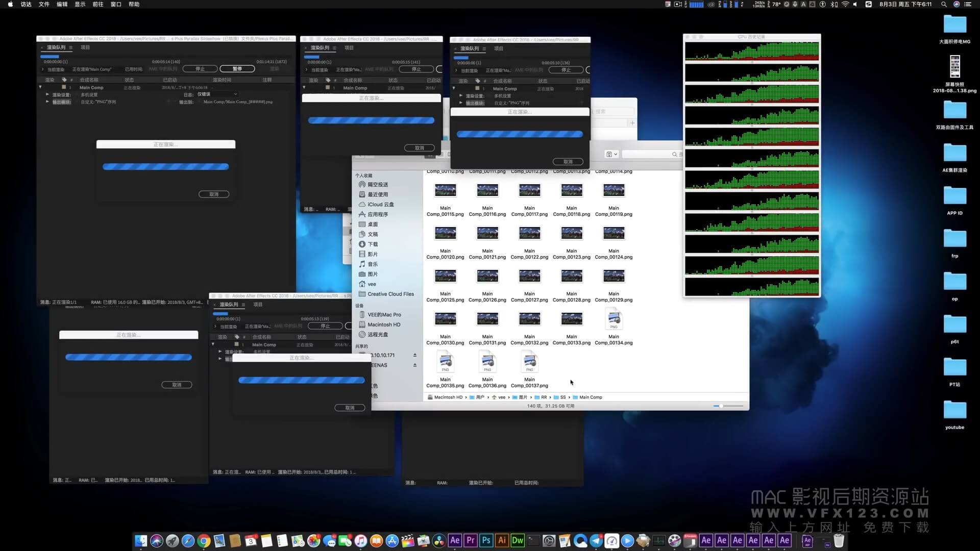Screen dimensions: 980x551
Task: Open the 显示 menu
Action: (x=80, y=4)
